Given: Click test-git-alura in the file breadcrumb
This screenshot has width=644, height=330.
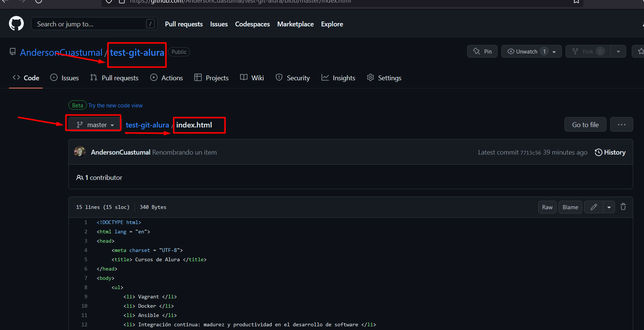Looking at the screenshot, I should tap(147, 125).
